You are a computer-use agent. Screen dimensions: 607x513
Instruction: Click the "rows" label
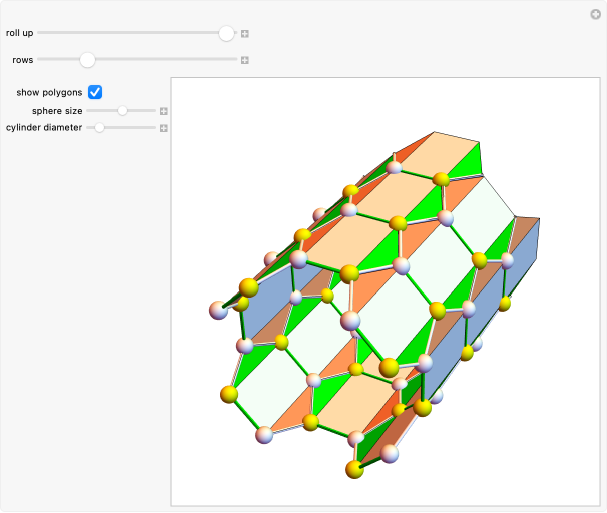23,60
